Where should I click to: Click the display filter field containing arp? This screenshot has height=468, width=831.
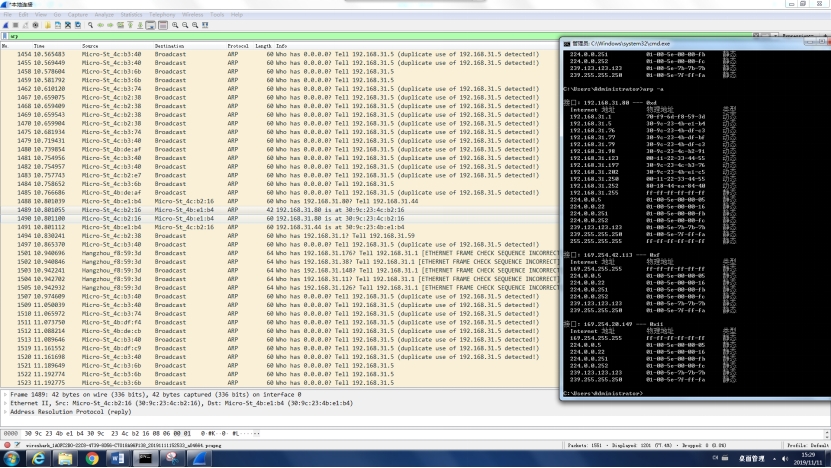382,36
